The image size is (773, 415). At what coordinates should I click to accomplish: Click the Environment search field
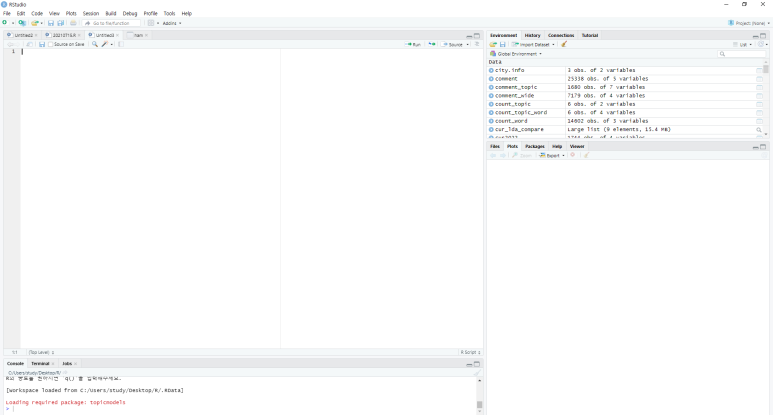pyautogui.click(x=742, y=54)
